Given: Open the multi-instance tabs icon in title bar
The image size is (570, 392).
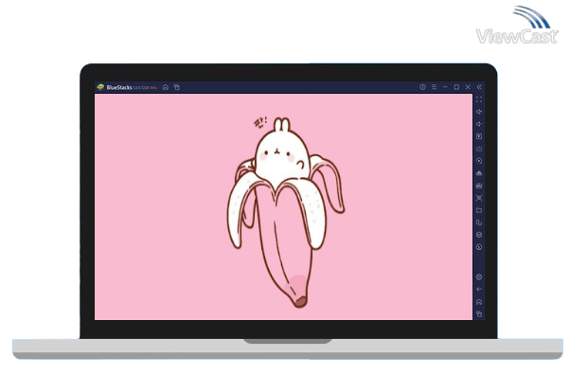Looking at the screenshot, I should (x=177, y=87).
